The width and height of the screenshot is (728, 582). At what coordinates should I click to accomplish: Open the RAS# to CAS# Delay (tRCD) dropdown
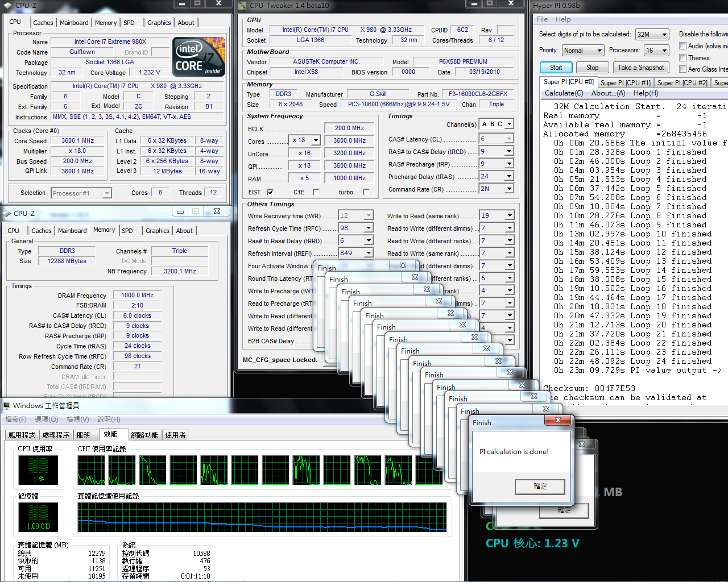pos(509,151)
